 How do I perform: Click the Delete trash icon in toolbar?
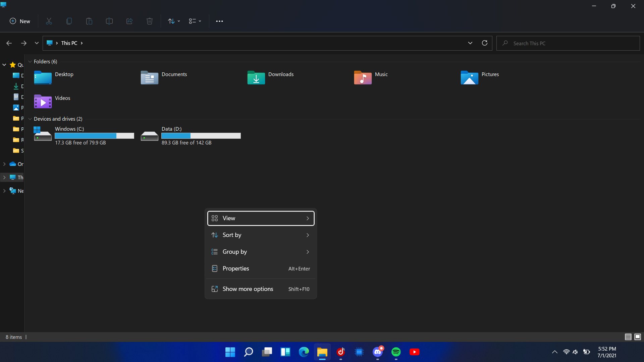(150, 21)
